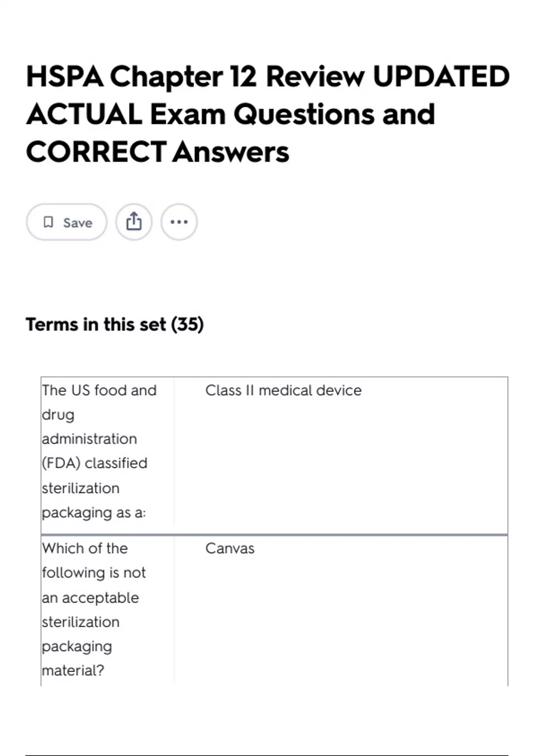Click 'material?' in the second term

click(x=73, y=671)
